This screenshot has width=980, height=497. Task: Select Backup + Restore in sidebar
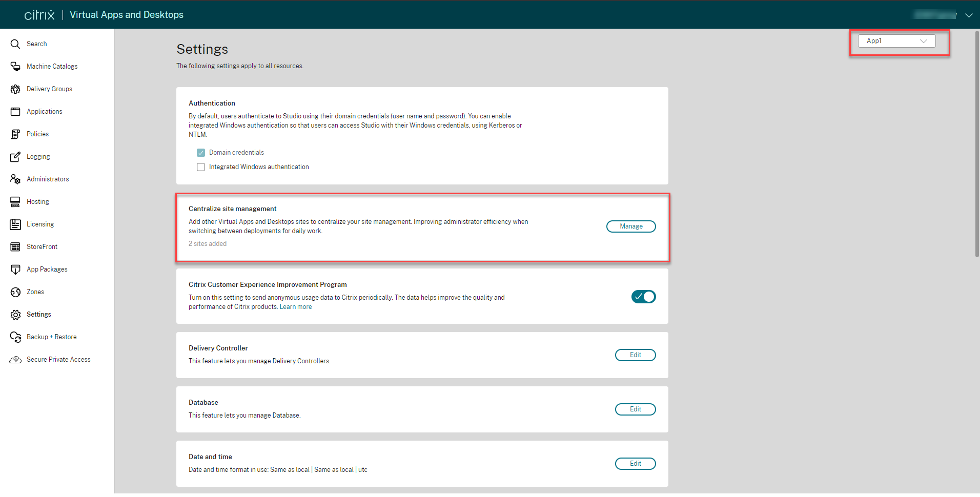(x=51, y=337)
